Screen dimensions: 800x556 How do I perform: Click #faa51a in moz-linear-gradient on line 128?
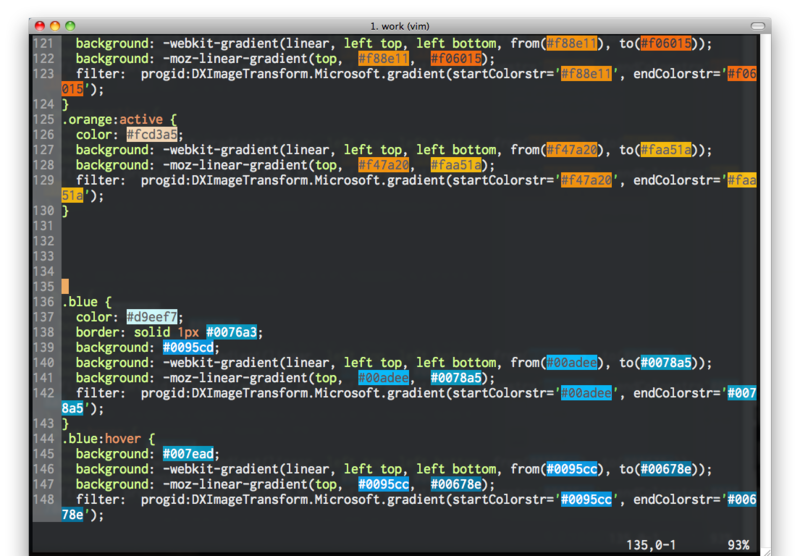click(456, 165)
